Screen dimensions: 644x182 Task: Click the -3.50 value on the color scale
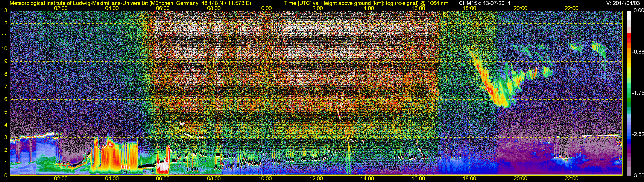[638, 175]
